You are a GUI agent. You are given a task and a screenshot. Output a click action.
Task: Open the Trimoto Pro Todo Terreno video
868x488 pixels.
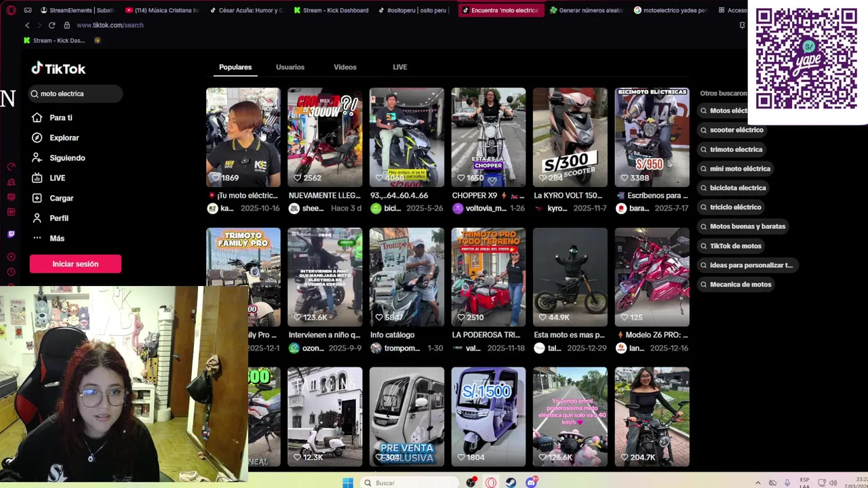click(x=488, y=277)
